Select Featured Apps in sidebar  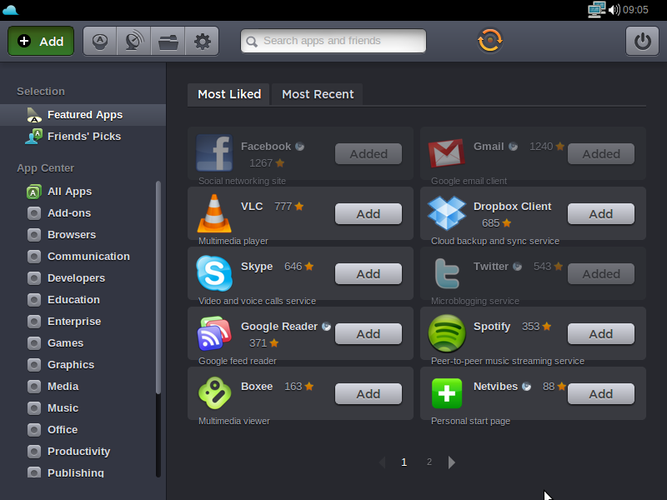(x=83, y=115)
